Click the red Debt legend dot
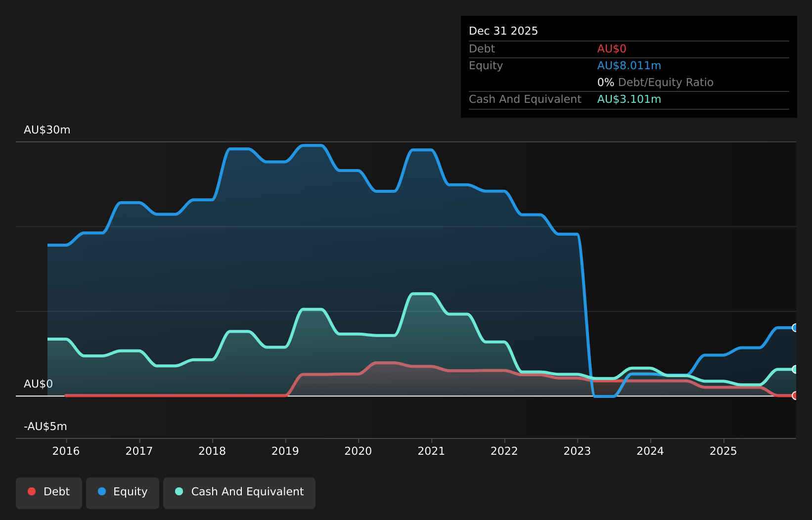This screenshot has height=520, width=812. point(32,491)
